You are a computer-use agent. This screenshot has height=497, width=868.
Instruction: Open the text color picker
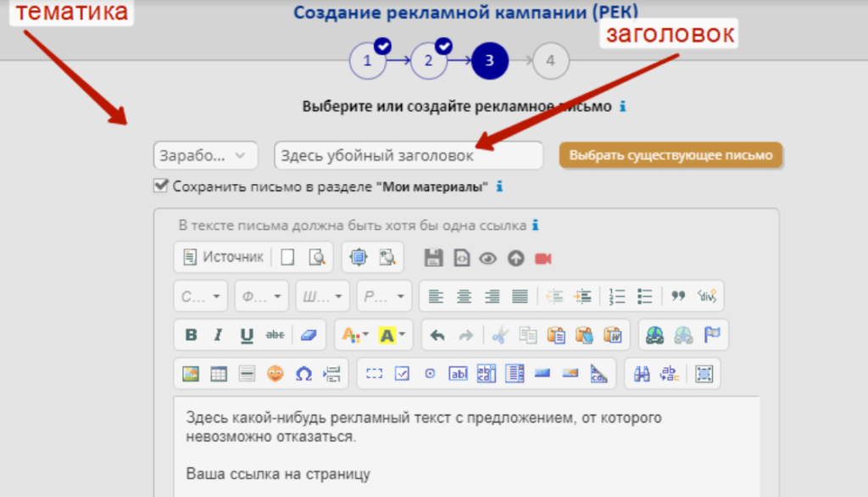coord(355,335)
